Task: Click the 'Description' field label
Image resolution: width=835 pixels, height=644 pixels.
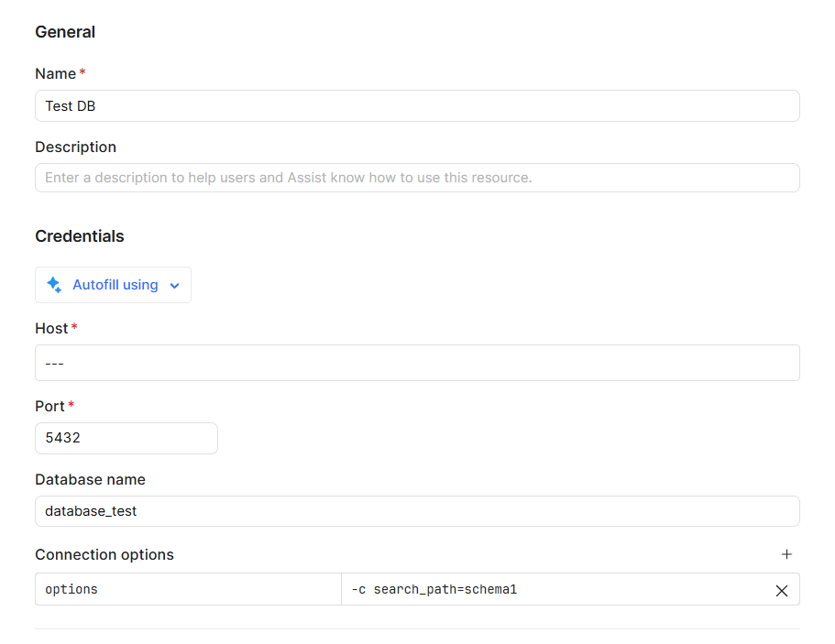Action: 75,147
